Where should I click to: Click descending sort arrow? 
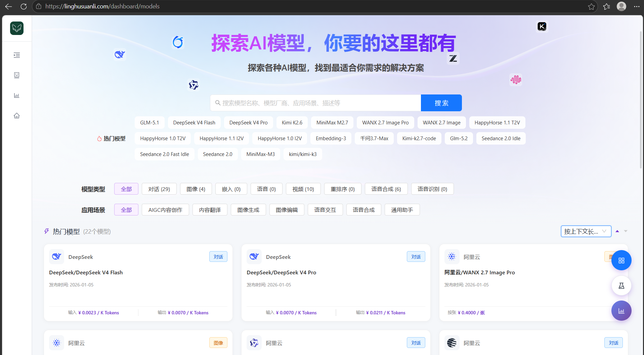(x=626, y=231)
